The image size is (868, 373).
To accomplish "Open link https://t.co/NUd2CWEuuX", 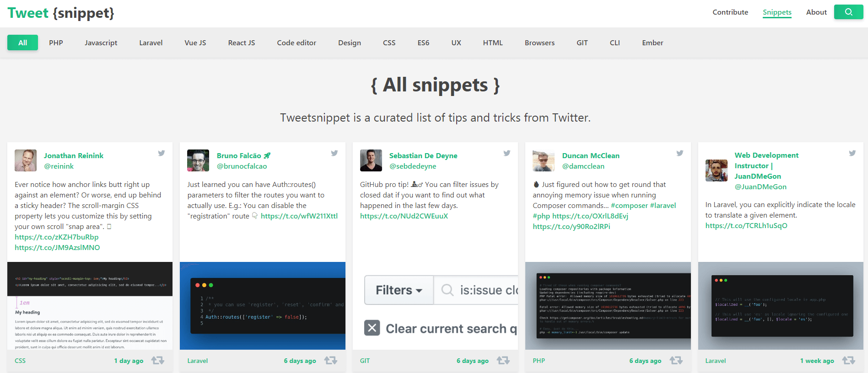I will 404,216.
